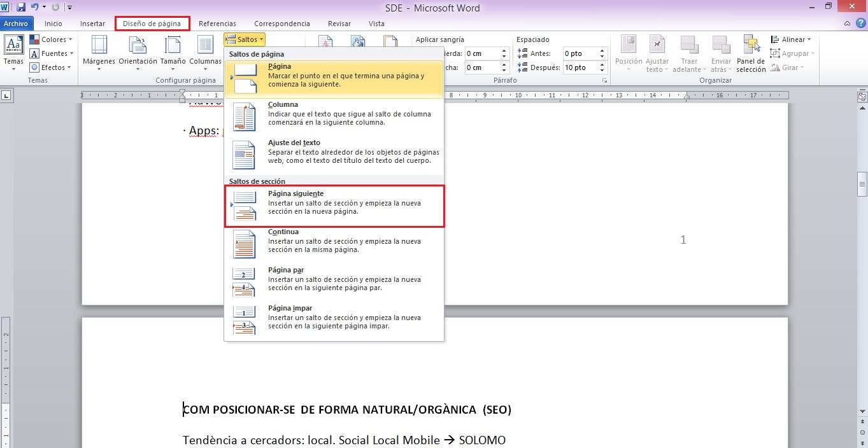Open the Panel de selección

(751, 53)
